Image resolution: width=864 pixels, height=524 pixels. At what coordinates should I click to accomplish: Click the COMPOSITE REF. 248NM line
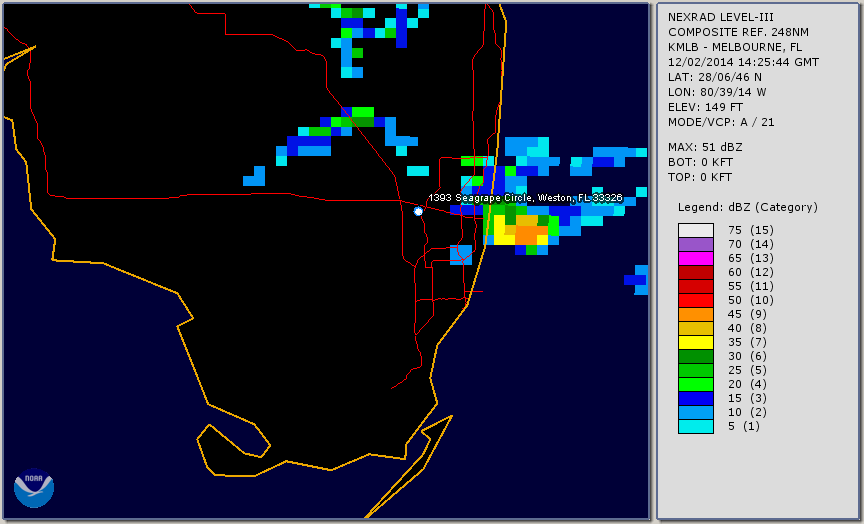tap(738, 32)
